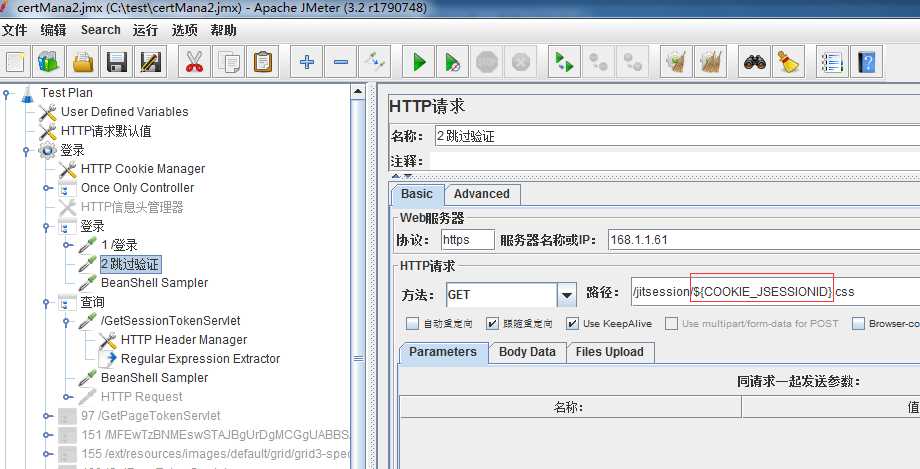Click the tree panel scroll up arrow

358,92
